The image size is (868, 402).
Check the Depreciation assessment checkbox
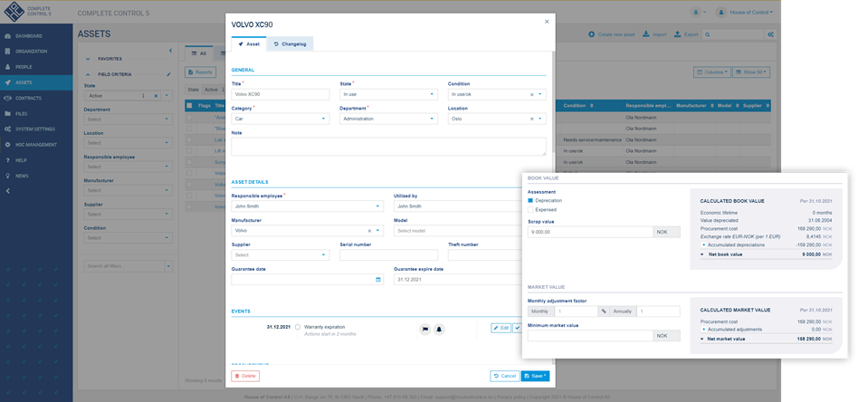point(530,200)
